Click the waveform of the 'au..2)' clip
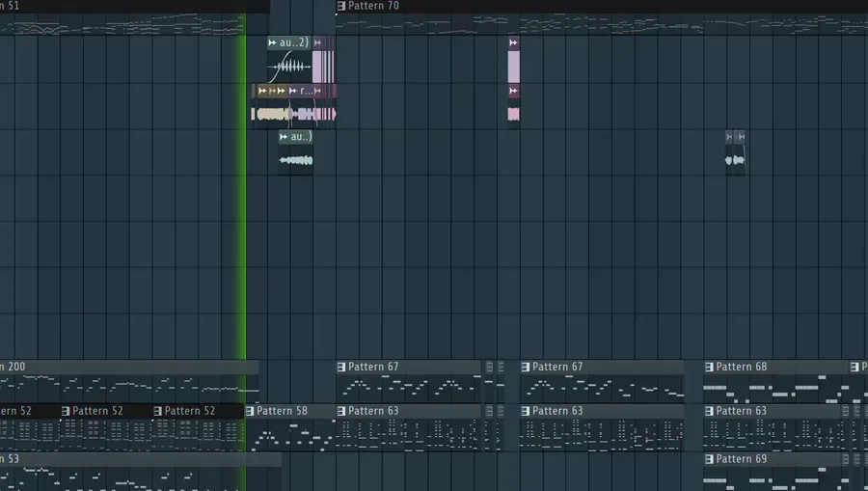The width and height of the screenshot is (868, 491). 289,67
